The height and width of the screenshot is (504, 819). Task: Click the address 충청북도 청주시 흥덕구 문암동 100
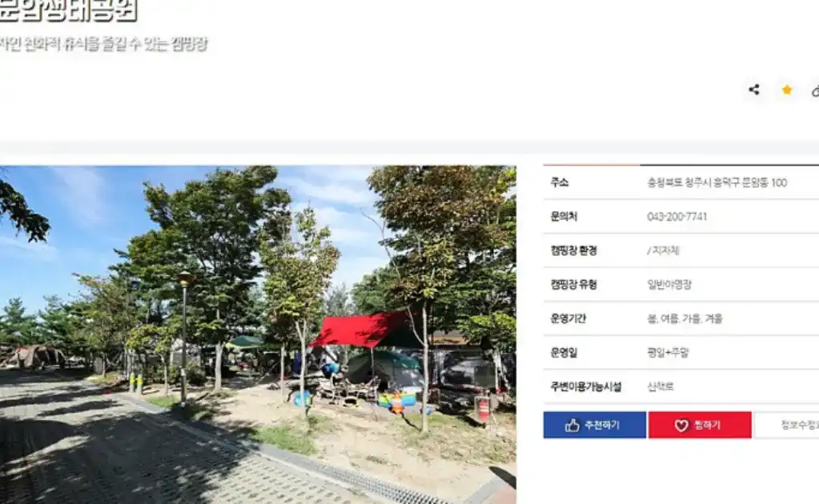tap(717, 182)
